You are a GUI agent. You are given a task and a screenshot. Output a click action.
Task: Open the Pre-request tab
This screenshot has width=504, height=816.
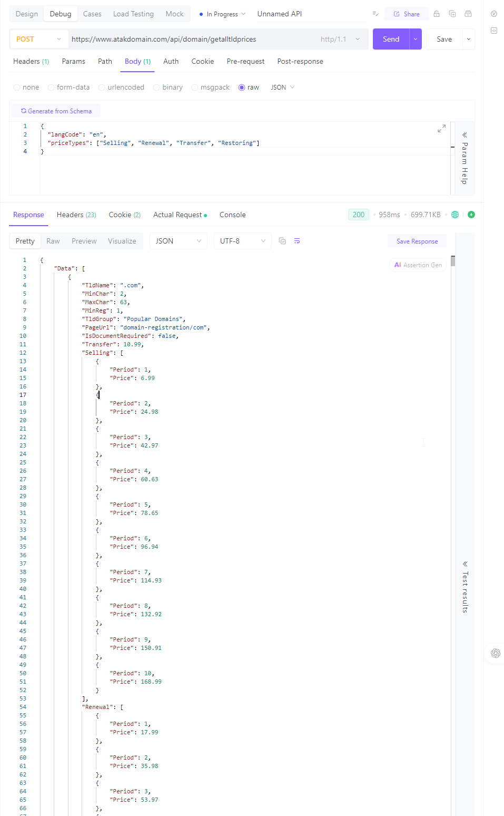(x=245, y=61)
